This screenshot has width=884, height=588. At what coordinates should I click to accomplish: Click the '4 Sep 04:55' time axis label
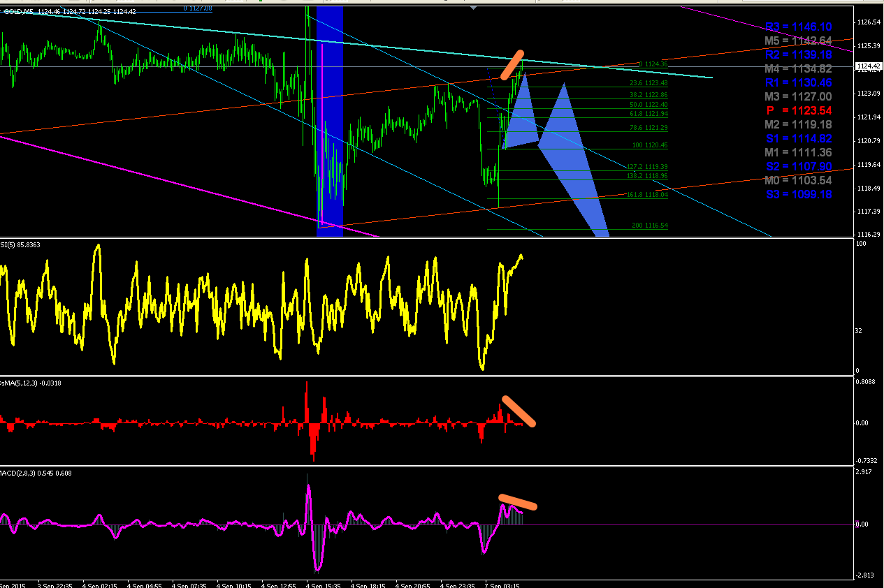click(145, 585)
